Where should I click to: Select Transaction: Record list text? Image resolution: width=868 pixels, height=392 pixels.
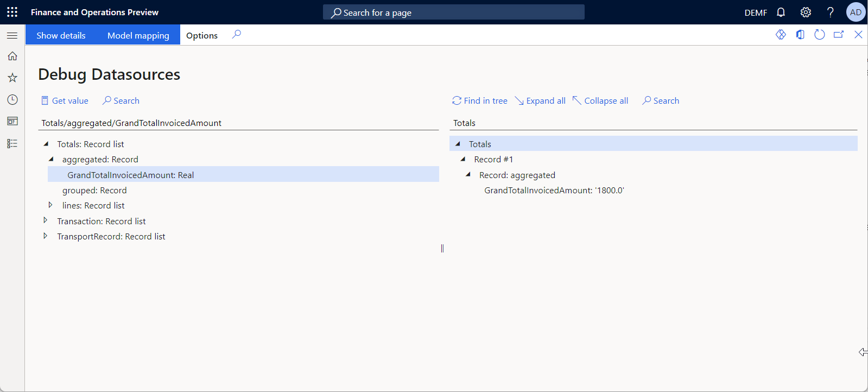point(102,221)
